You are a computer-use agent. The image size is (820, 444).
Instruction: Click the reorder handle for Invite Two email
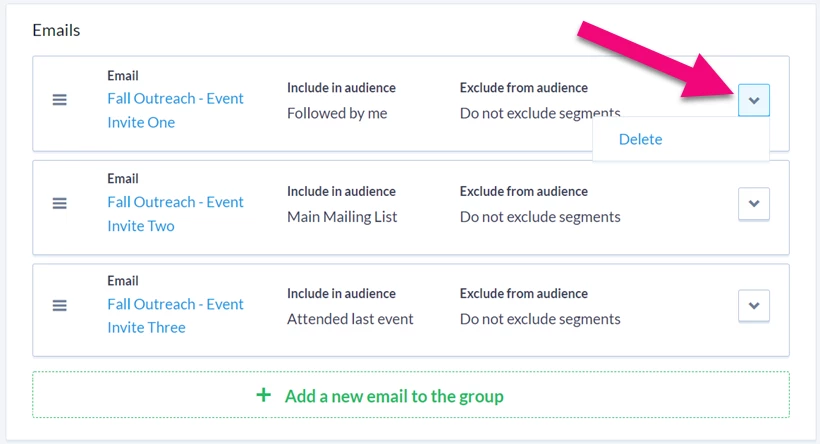pyautogui.click(x=60, y=203)
